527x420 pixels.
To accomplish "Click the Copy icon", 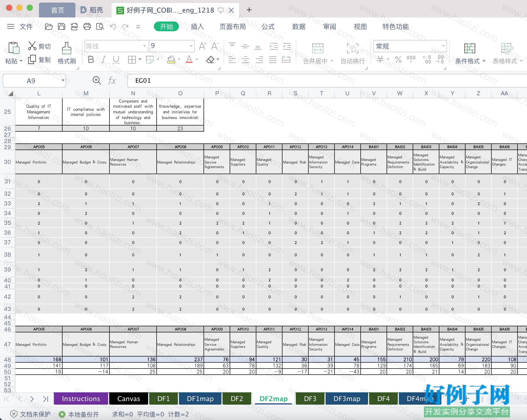I will pos(32,59).
